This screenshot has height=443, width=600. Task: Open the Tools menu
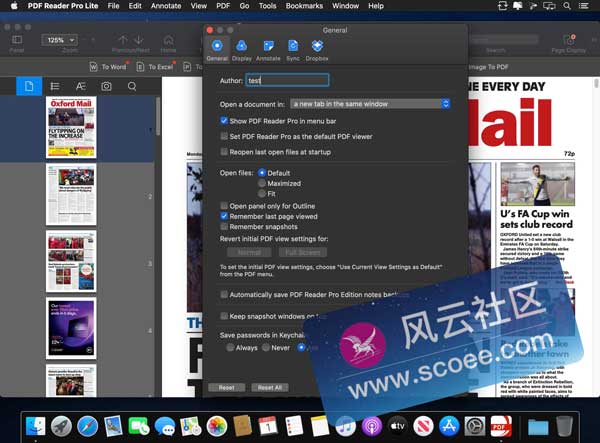click(x=267, y=6)
